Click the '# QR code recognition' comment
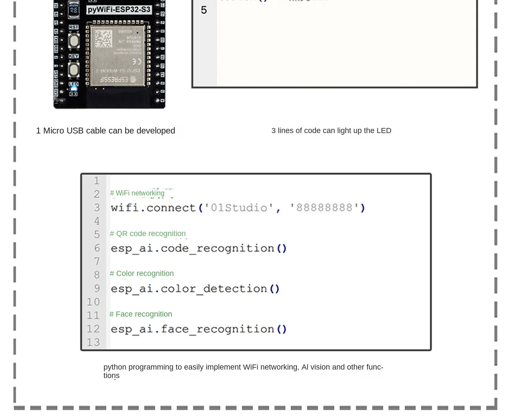Image resolution: width=509 pixels, height=420 pixels. pos(148,234)
